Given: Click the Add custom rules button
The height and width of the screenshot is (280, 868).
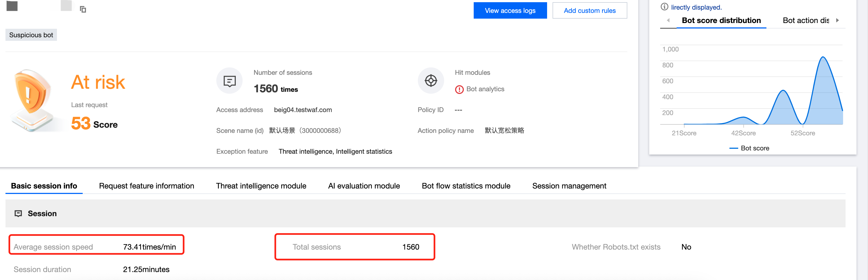Looking at the screenshot, I should [590, 10].
